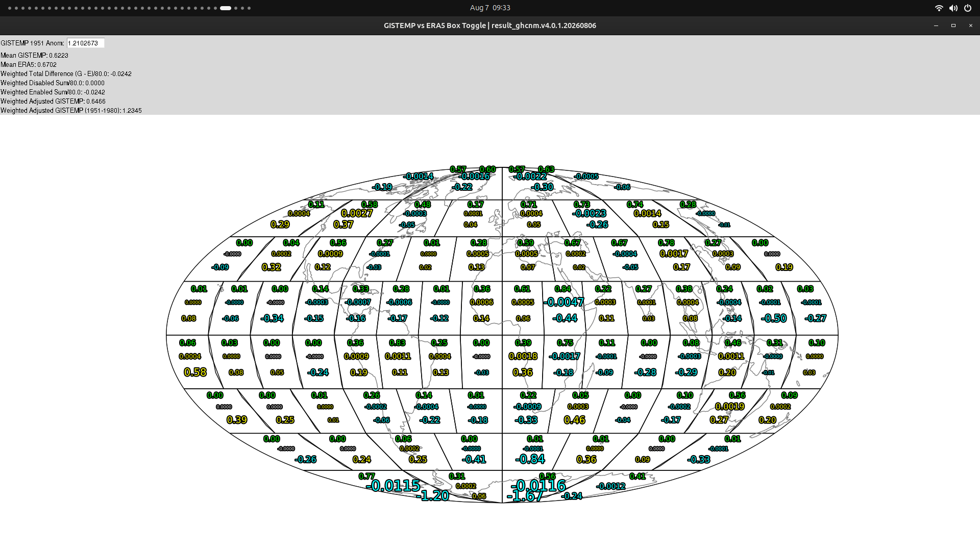Toggle the box showing -0.28
980x551 pixels.
pyautogui.click(x=645, y=372)
